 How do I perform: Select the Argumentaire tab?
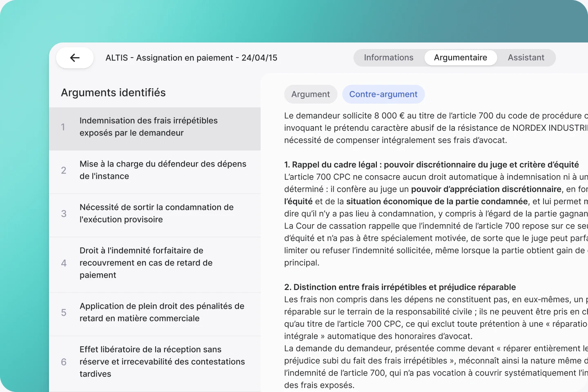(461, 58)
